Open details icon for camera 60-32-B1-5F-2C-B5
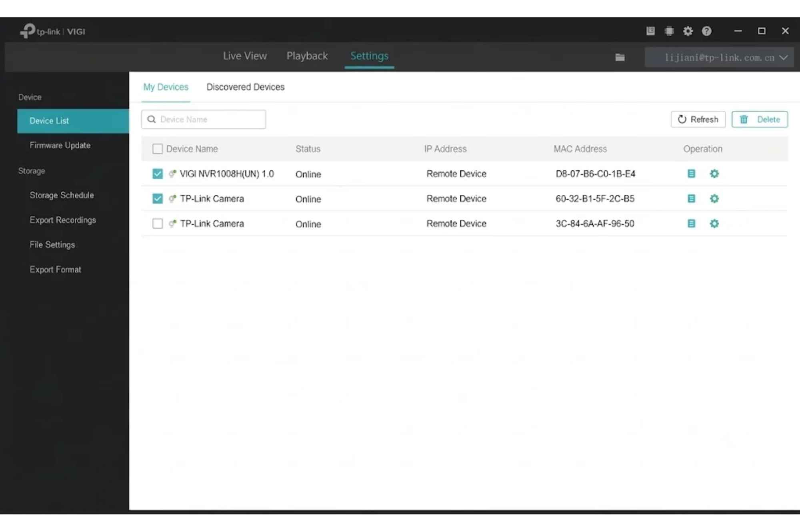 pyautogui.click(x=691, y=199)
